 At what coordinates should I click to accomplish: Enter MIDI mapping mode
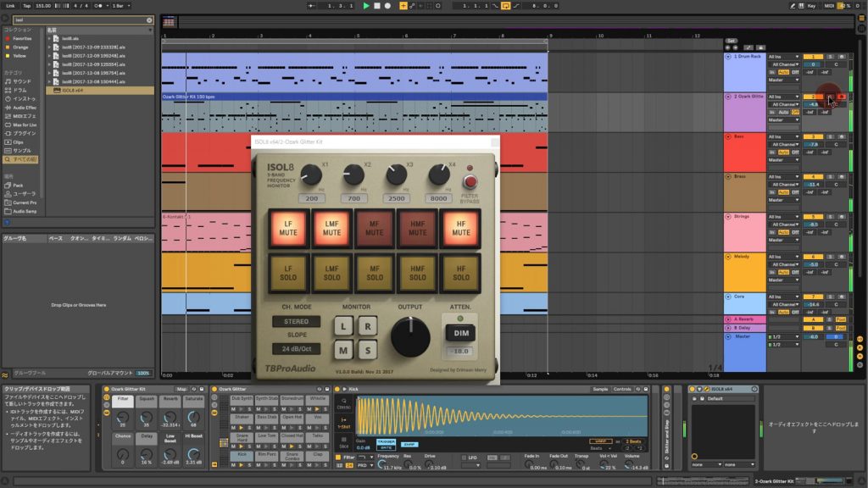click(830, 4)
